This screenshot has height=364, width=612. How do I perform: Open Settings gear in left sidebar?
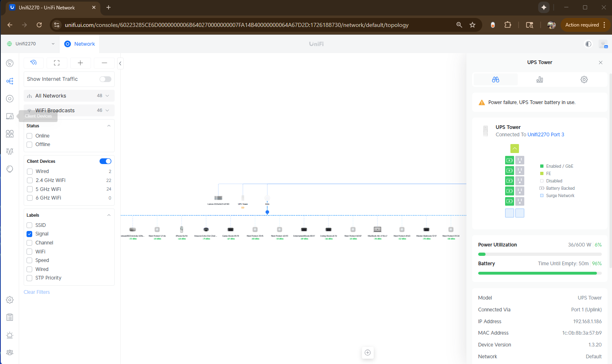pos(10,300)
